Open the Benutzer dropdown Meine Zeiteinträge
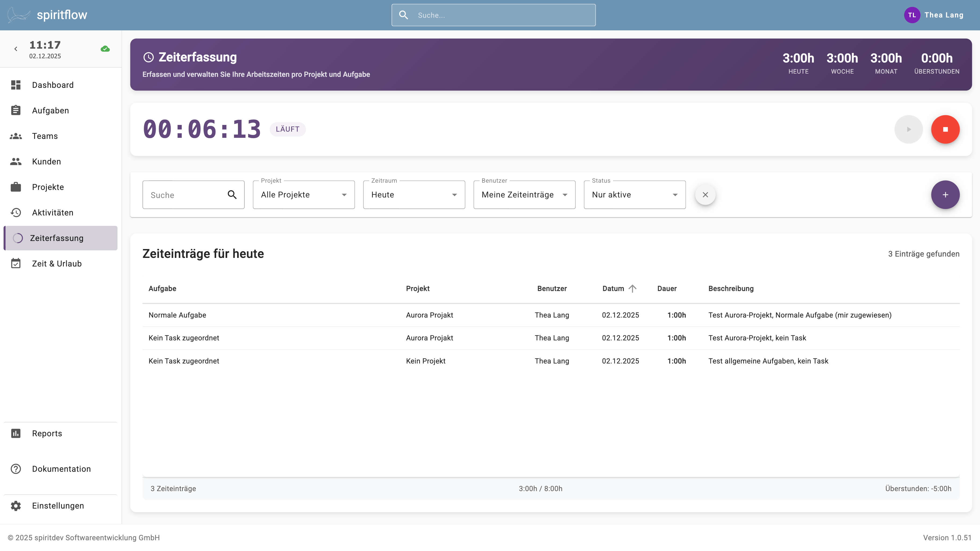Viewport: 980px width, 551px height. point(524,195)
